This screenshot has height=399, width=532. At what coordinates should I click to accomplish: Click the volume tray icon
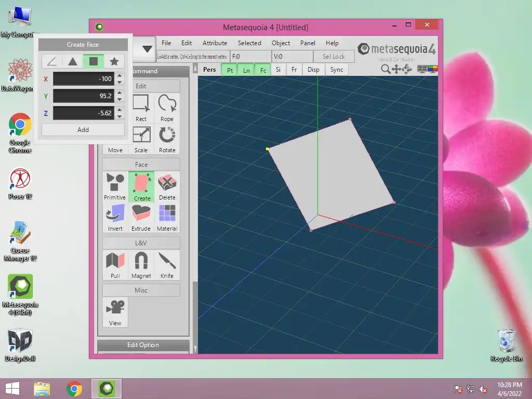point(483,389)
